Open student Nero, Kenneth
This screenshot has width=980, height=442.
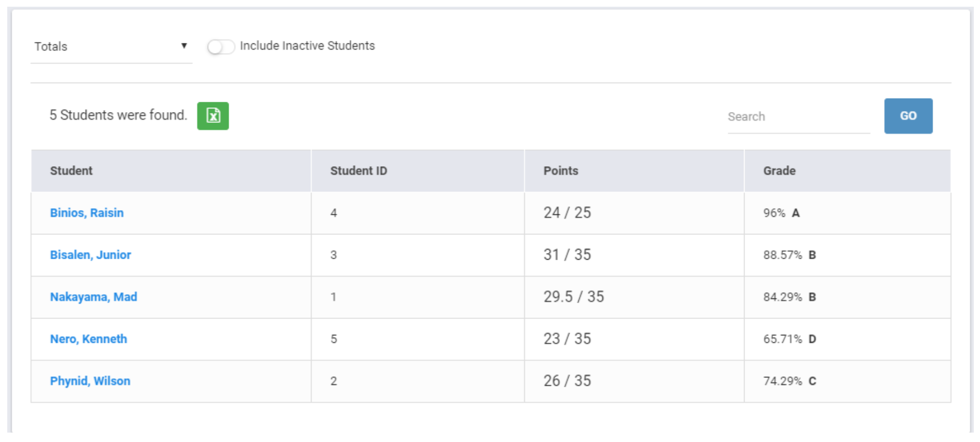pyautogui.click(x=88, y=339)
